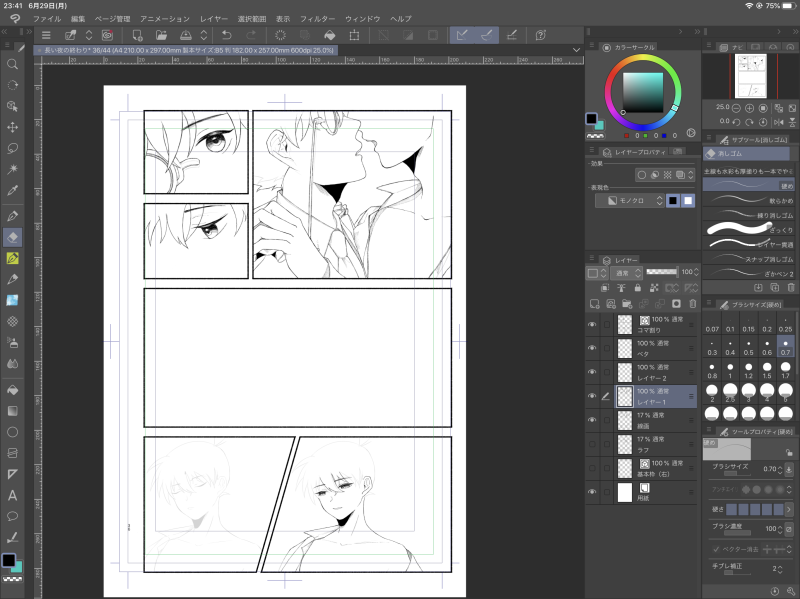The height and width of the screenshot is (599, 800).
Task: Open effect options stepper in Layer Property
Action: tap(691, 175)
